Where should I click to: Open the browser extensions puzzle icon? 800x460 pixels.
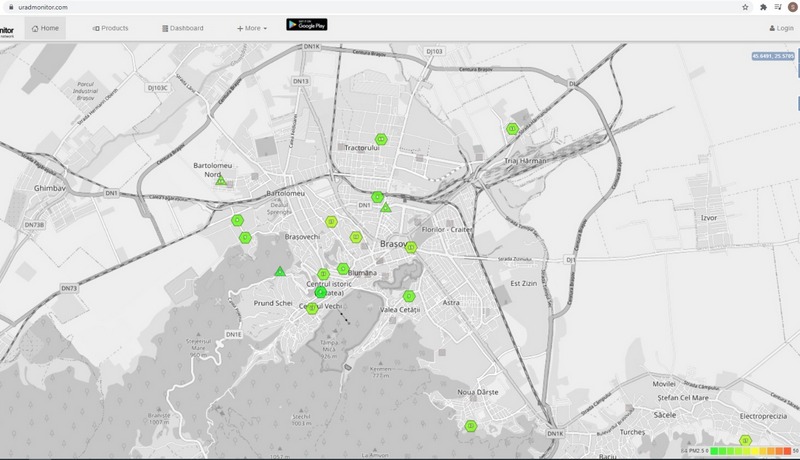[763, 7]
